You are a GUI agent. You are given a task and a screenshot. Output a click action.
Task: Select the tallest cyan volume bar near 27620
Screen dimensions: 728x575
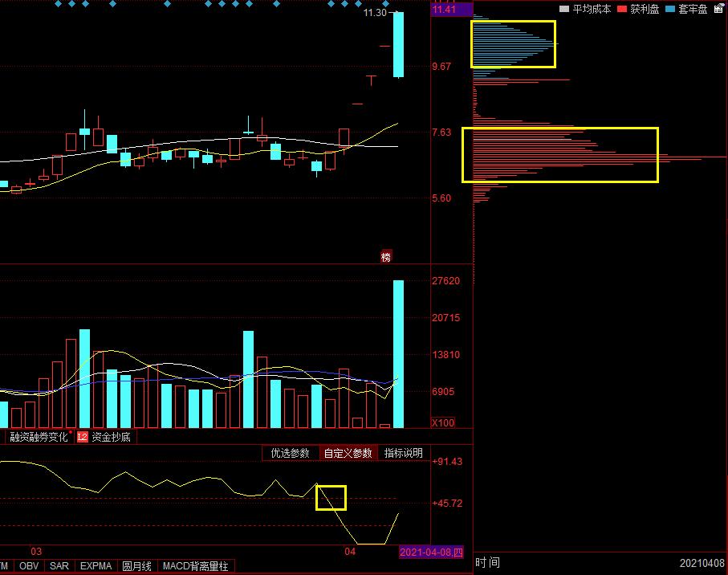tap(398, 354)
